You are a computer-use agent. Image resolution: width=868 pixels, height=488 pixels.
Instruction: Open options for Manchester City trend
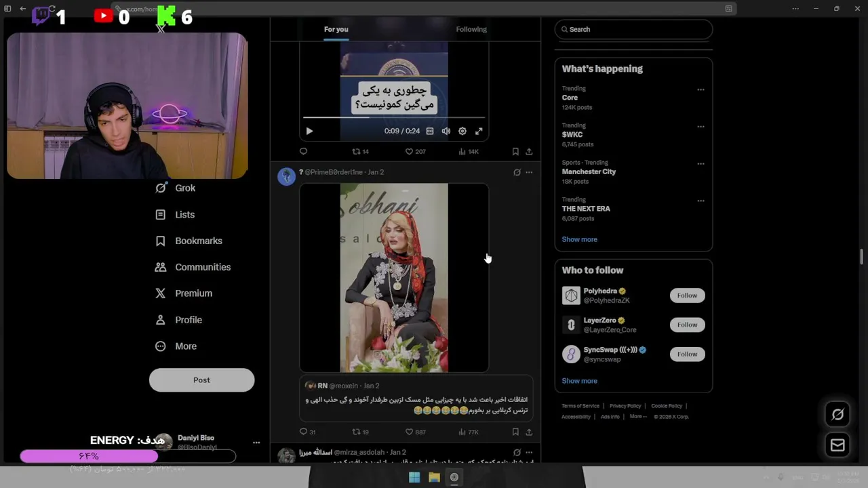pos(701,164)
